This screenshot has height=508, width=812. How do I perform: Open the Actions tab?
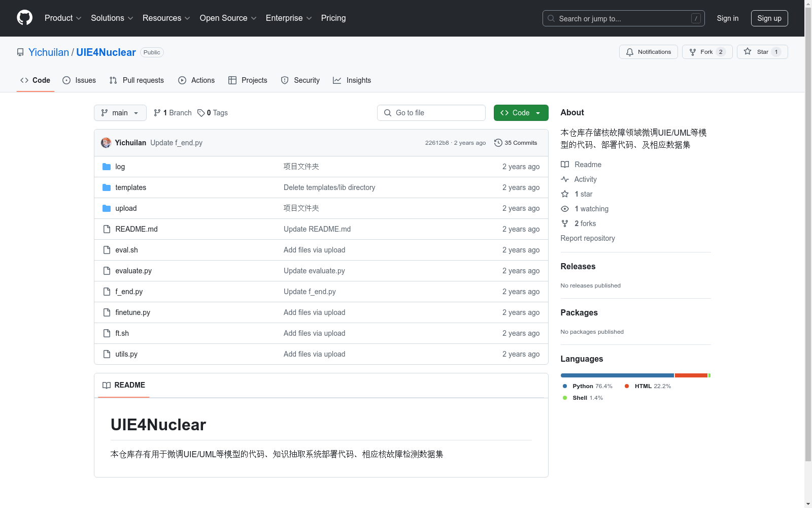pos(196,80)
